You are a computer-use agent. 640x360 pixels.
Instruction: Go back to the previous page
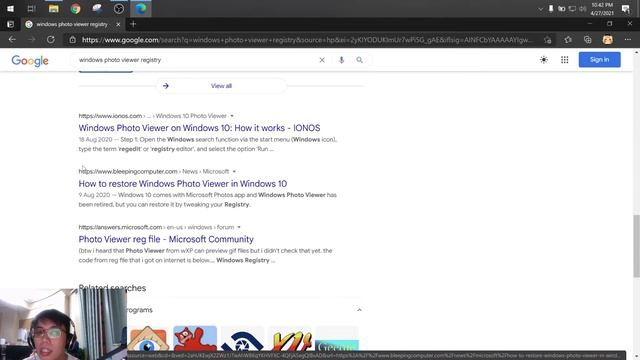pos(12,40)
